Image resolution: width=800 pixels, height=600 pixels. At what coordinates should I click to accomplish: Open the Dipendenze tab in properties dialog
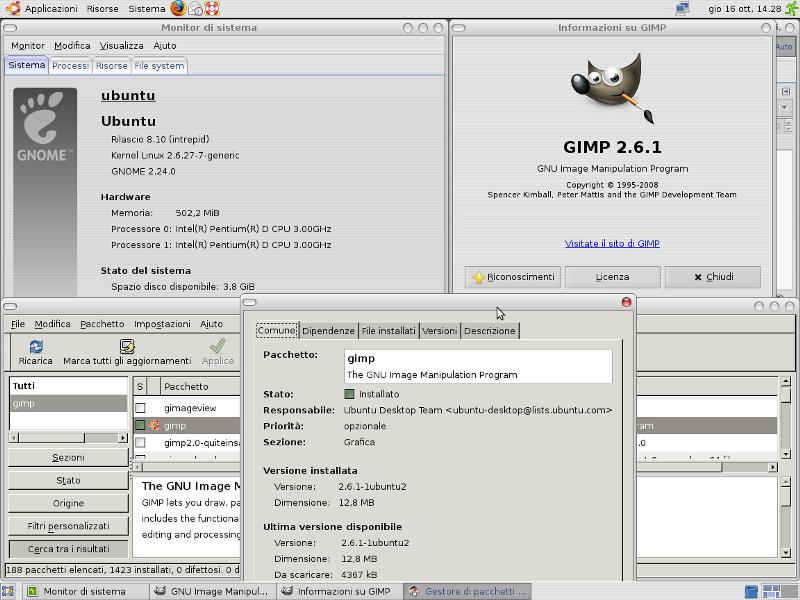328,331
